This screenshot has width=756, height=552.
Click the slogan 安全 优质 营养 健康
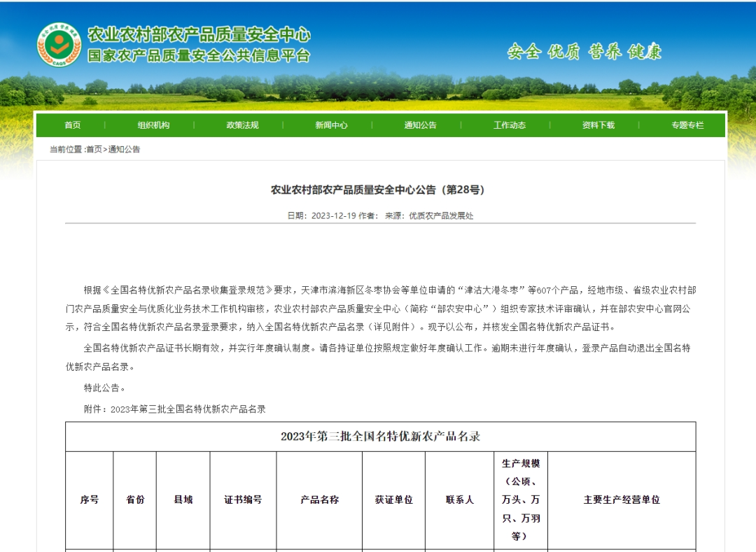tap(584, 52)
